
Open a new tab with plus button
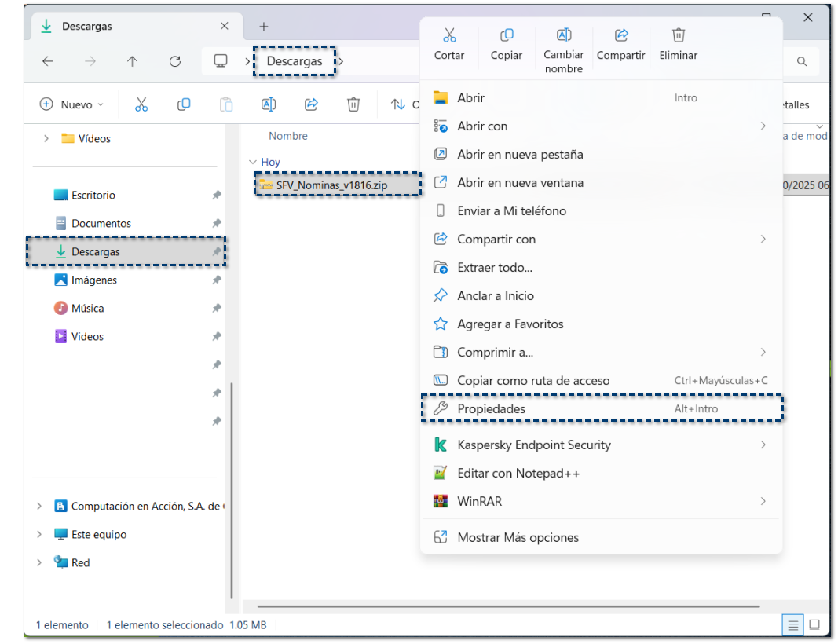(x=264, y=27)
